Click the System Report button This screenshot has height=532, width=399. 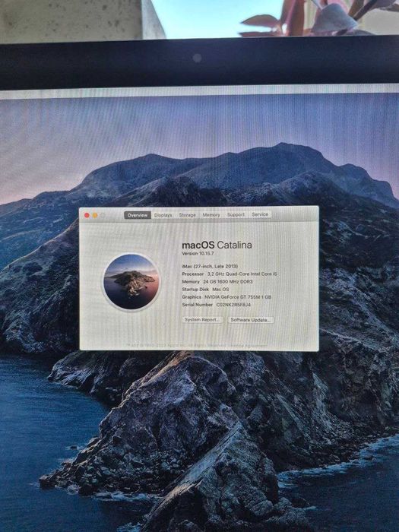coord(202,320)
